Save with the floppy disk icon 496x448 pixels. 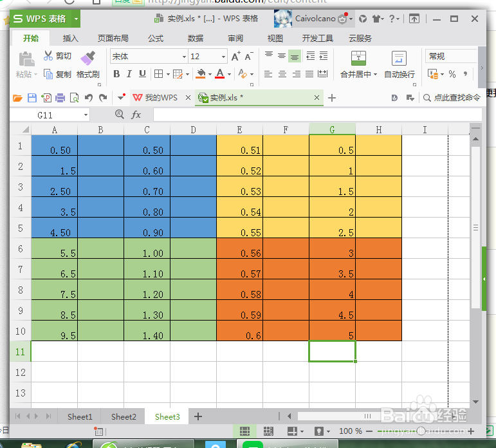32,98
